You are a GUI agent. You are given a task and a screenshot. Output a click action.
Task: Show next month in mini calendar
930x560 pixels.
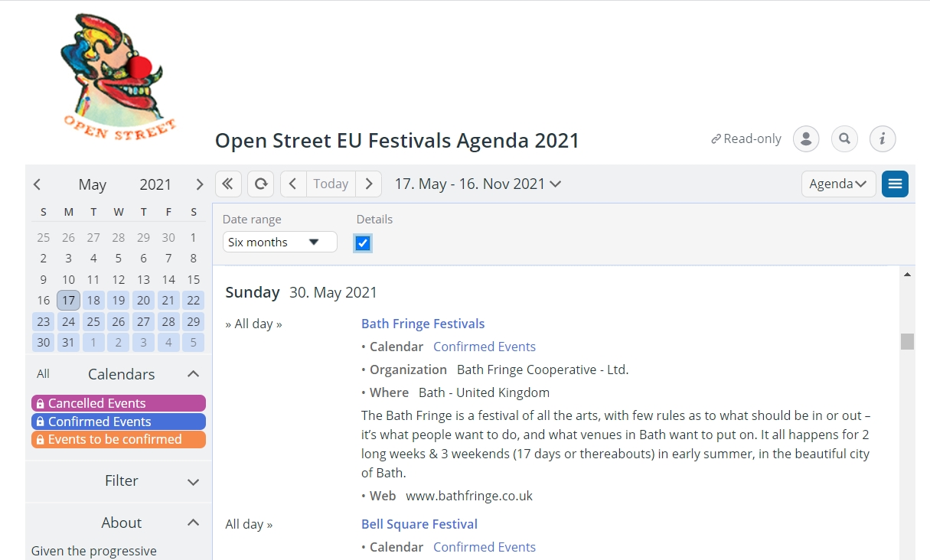pyautogui.click(x=200, y=184)
